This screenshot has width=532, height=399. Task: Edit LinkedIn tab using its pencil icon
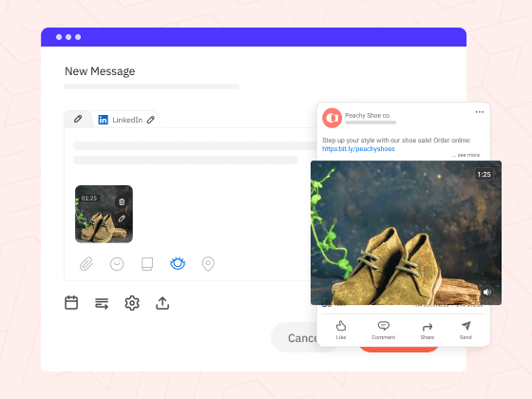pyautogui.click(x=151, y=120)
